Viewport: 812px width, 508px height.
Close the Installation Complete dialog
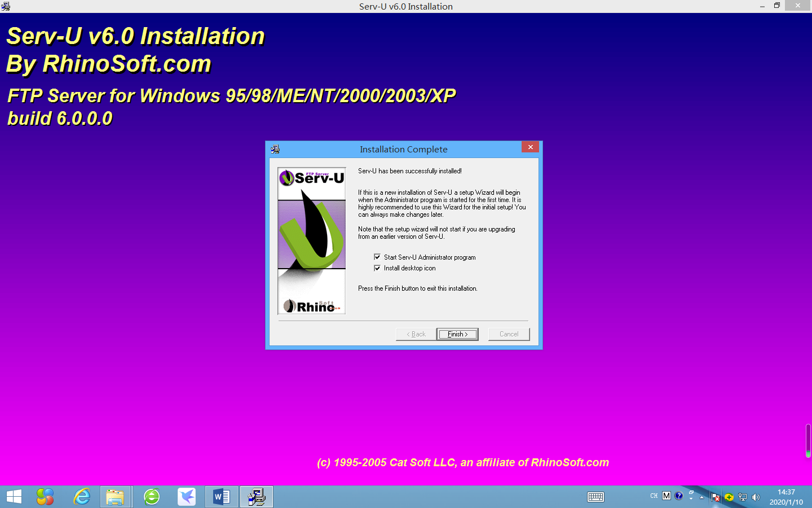tap(530, 147)
